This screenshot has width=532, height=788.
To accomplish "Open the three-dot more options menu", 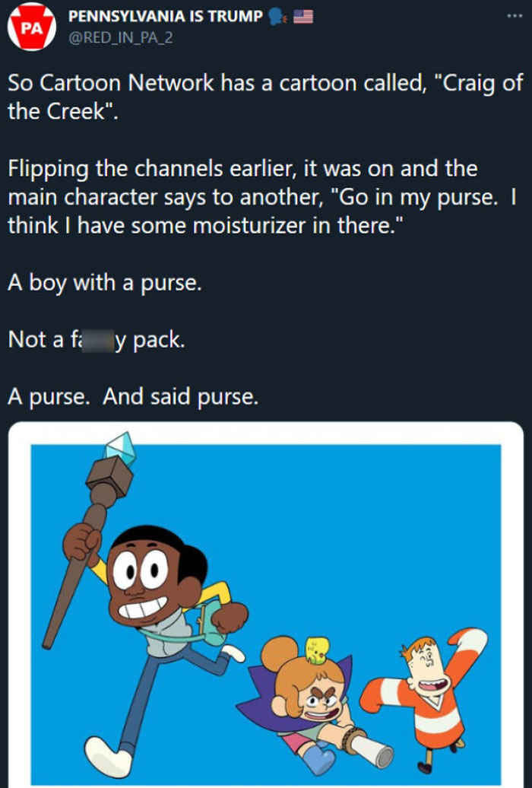I will [515, 16].
